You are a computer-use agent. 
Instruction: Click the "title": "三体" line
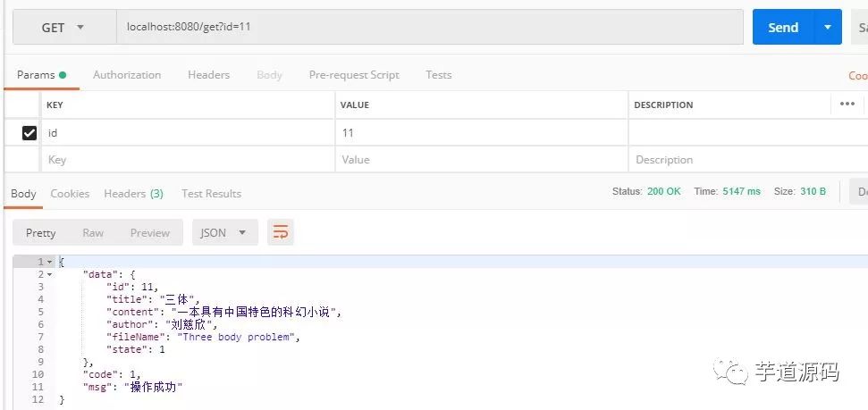click(x=153, y=299)
